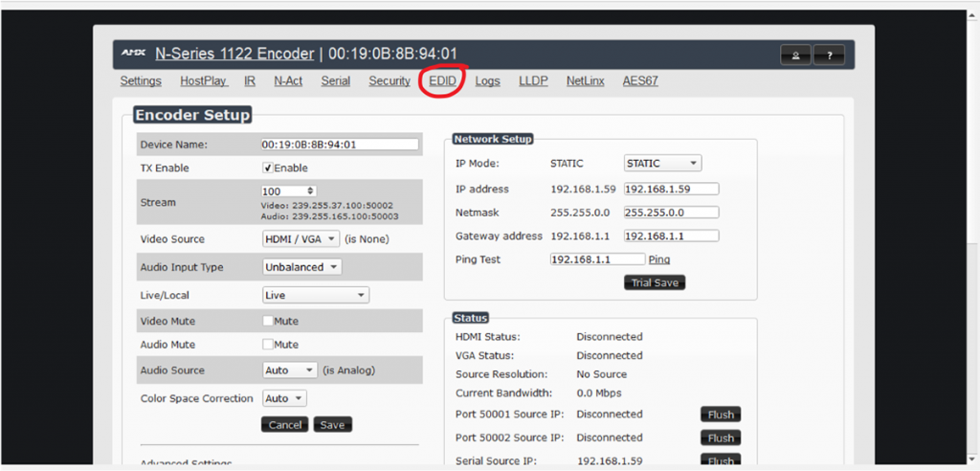
Task: Open the Settings tab
Action: [141, 80]
